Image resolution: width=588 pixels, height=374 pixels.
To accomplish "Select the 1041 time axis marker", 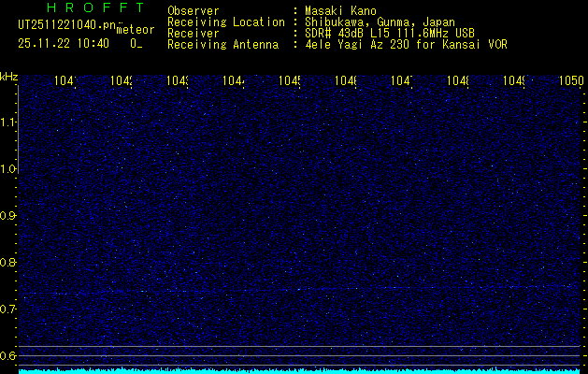I will (x=65, y=81).
